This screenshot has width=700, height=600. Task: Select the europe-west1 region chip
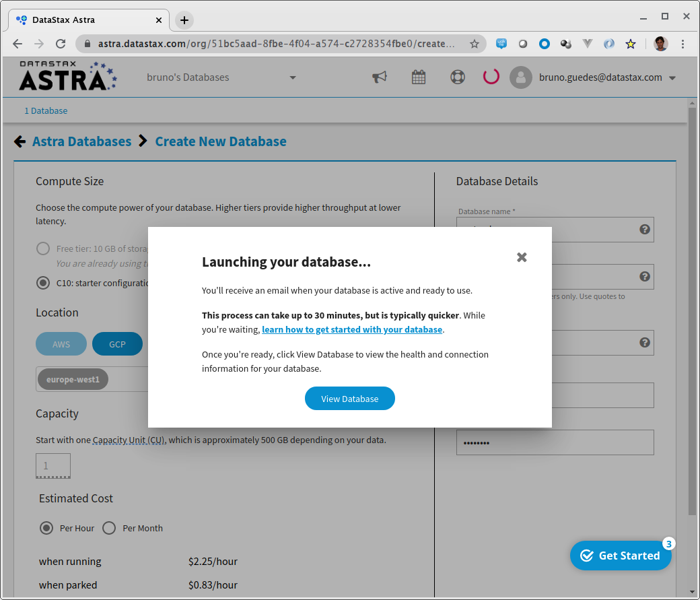pyautogui.click(x=73, y=379)
